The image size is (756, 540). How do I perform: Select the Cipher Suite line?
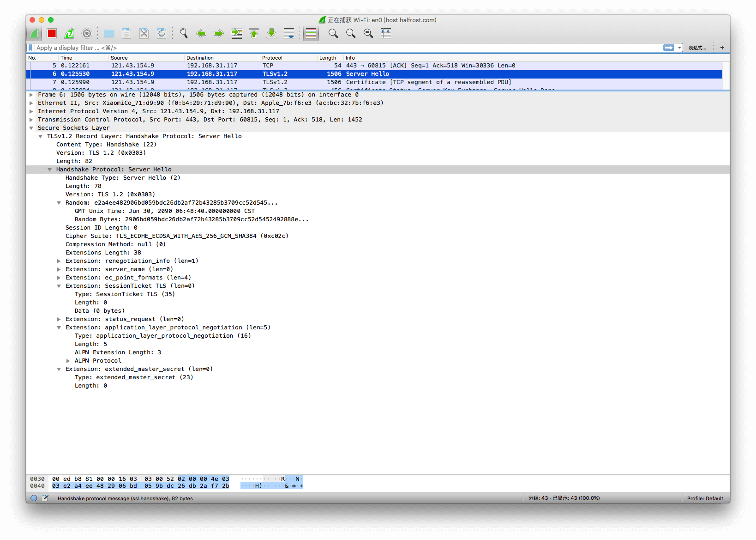click(x=177, y=236)
